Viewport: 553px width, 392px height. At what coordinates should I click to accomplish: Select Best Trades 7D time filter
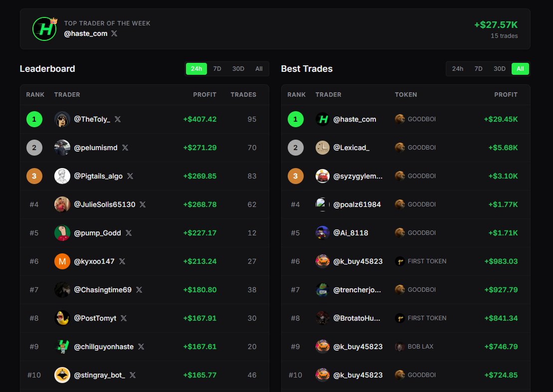tap(479, 69)
